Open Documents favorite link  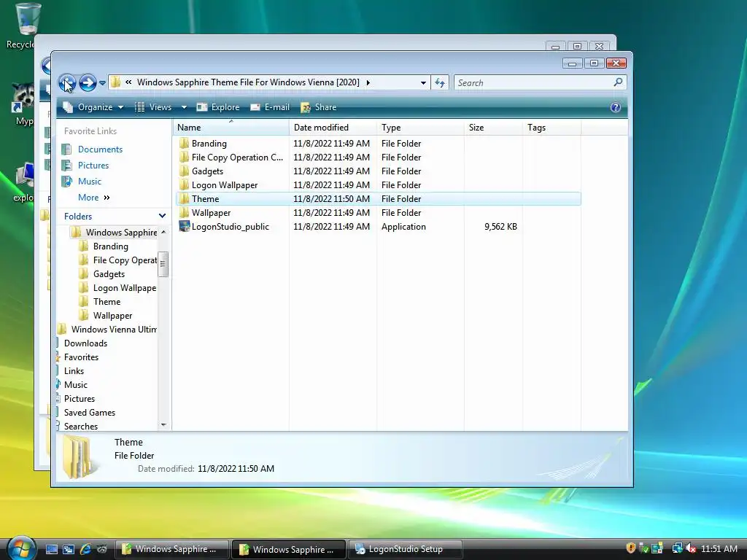(100, 149)
